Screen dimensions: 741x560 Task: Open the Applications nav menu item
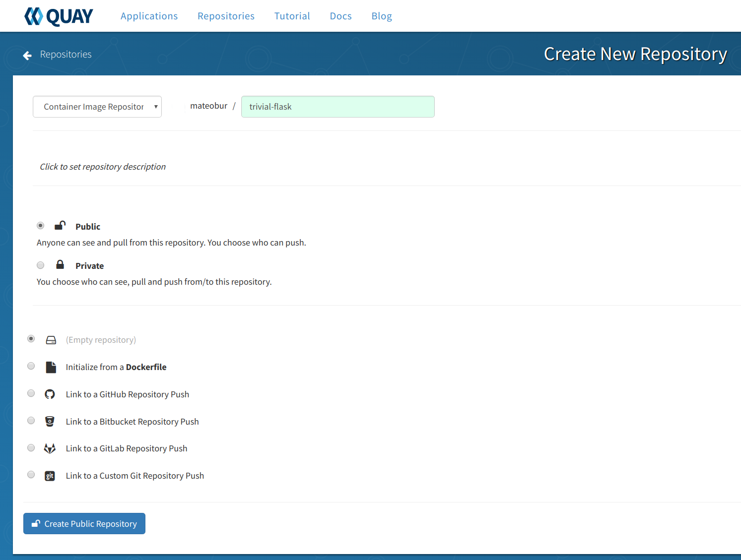tap(149, 16)
